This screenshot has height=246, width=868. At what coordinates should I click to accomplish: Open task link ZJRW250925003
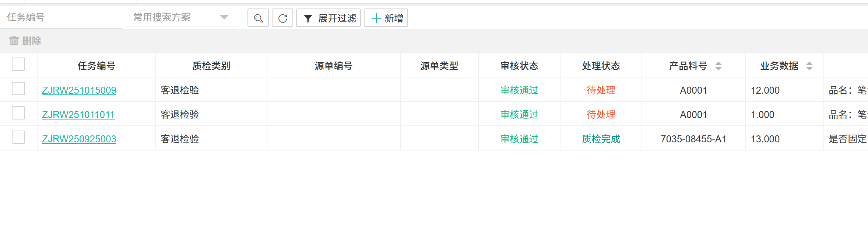tap(79, 139)
